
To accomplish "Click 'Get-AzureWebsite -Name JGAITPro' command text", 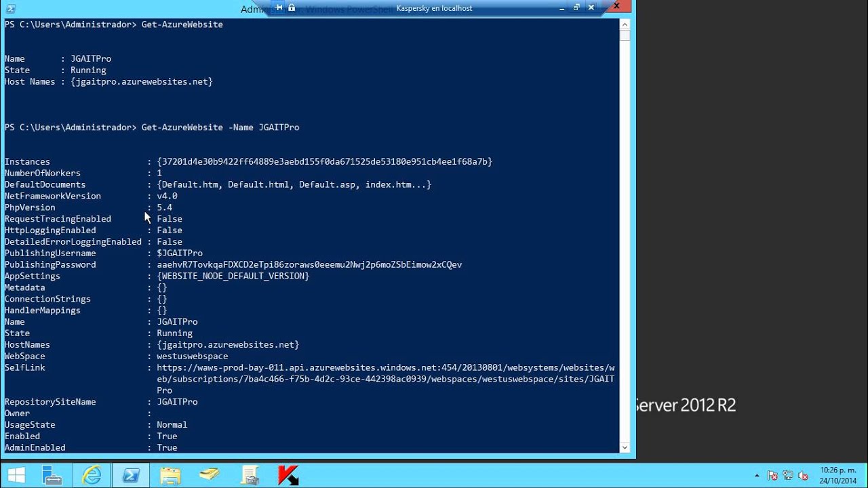I will 220,127.
